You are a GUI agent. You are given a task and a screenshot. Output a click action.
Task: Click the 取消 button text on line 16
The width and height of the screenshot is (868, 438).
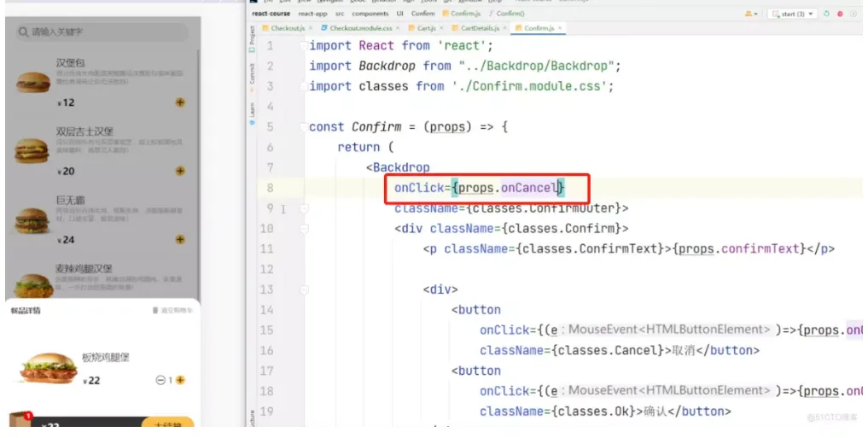(x=684, y=351)
